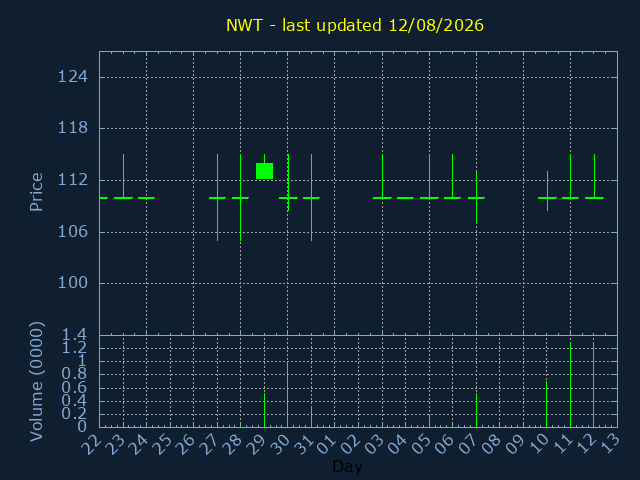This screenshot has width=640, height=480.
Task: Select the 124 price axis label
Action: 73,77
